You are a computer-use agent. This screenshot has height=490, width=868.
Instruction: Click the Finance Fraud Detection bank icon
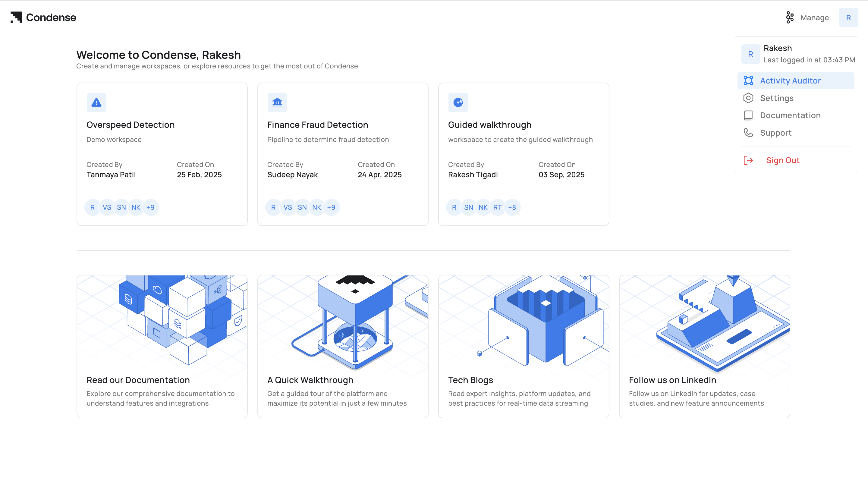tap(277, 102)
